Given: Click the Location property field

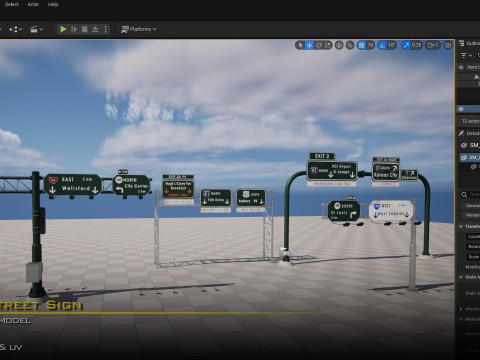Looking at the screenshot, I should (473, 236).
